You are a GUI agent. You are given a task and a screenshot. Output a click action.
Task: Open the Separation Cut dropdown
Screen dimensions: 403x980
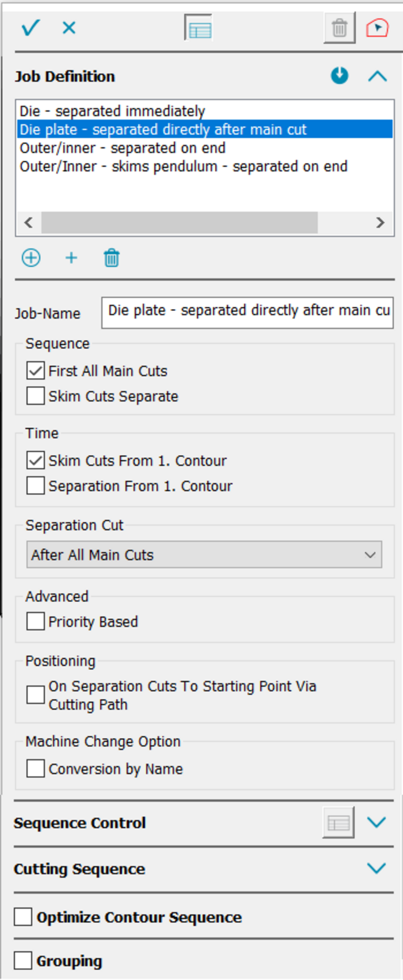click(204, 555)
